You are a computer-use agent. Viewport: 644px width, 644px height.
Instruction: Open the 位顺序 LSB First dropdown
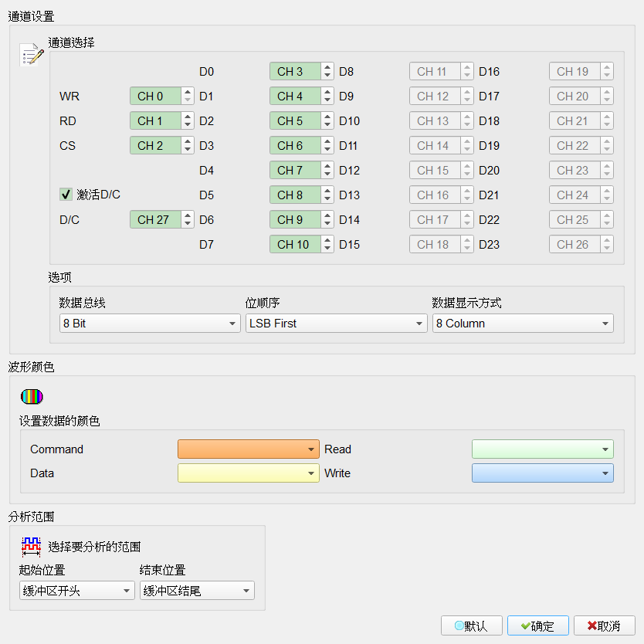336,324
